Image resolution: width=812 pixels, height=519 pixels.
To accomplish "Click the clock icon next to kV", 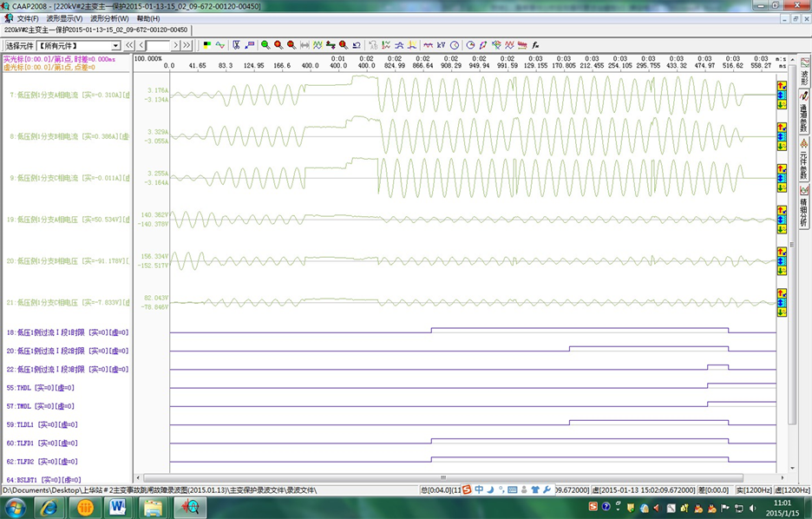I will pyautogui.click(x=454, y=45).
